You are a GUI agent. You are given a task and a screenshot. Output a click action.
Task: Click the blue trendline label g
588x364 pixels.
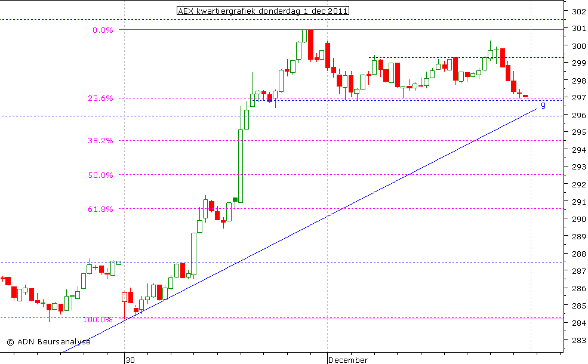pyautogui.click(x=543, y=105)
